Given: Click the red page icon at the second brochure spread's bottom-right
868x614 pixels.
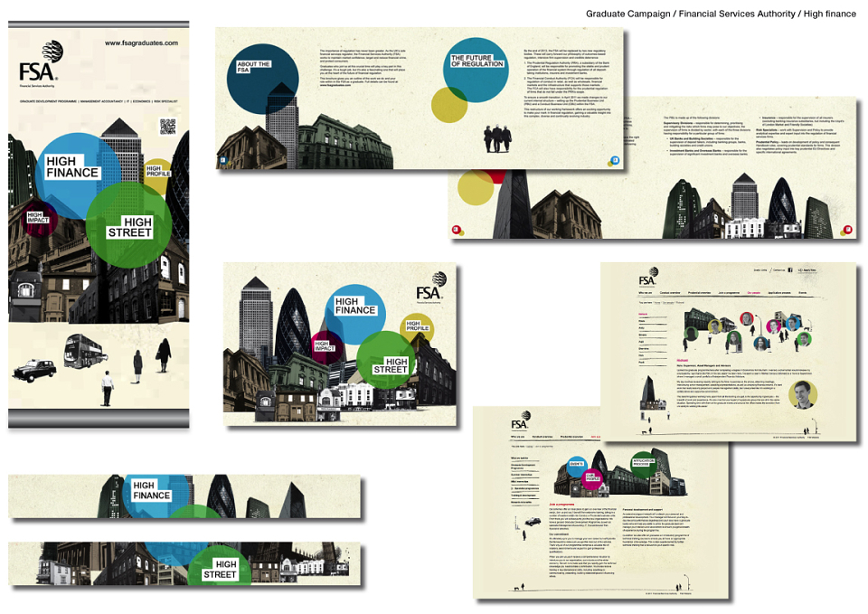Looking at the screenshot, I should point(847,229).
